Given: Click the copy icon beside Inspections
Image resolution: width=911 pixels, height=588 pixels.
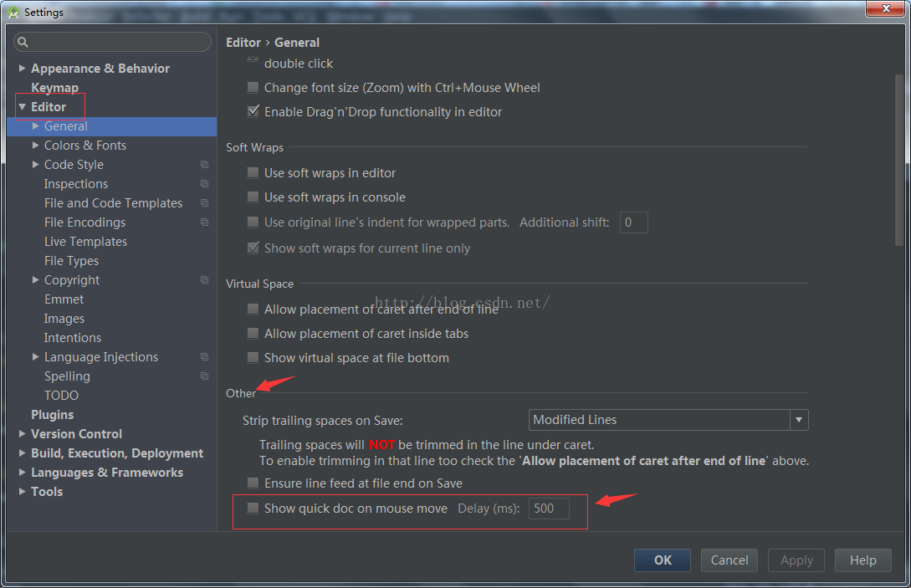Looking at the screenshot, I should [204, 184].
